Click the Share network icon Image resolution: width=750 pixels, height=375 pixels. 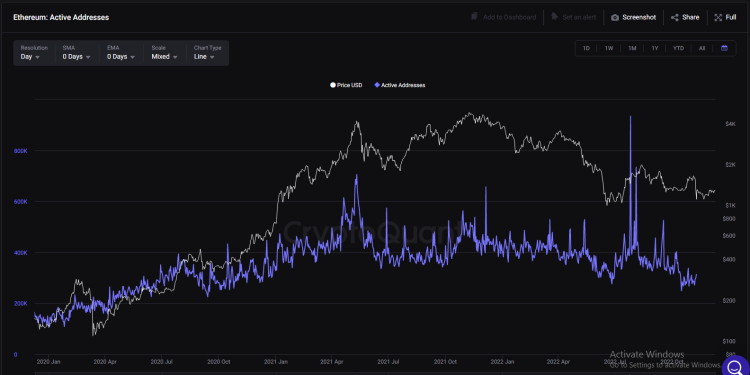pyautogui.click(x=674, y=17)
